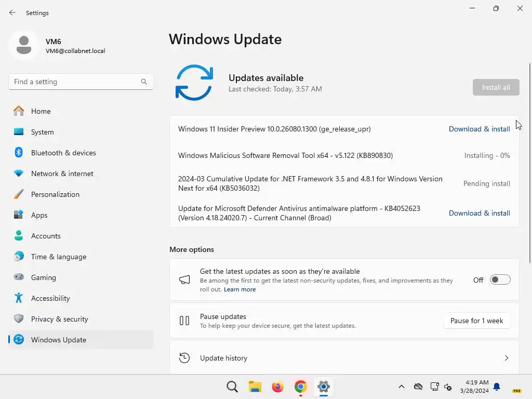This screenshot has width=532, height=399.
Task: Click the System monitor icon in sidebar
Action: click(x=19, y=131)
